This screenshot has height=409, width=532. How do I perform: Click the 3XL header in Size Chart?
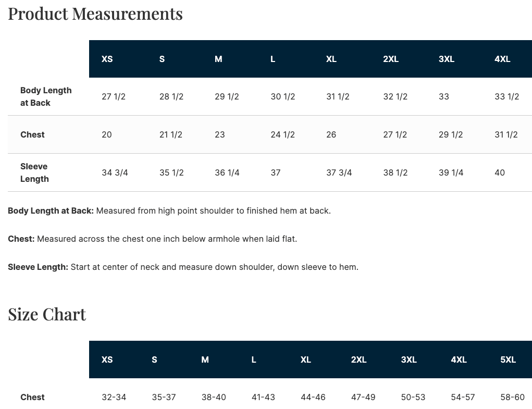(x=409, y=360)
